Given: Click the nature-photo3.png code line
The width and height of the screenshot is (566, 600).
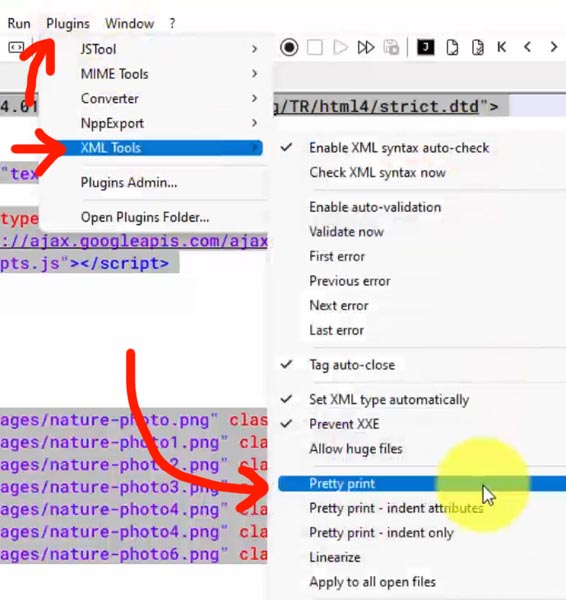Looking at the screenshot, I should tap(134, 487).
